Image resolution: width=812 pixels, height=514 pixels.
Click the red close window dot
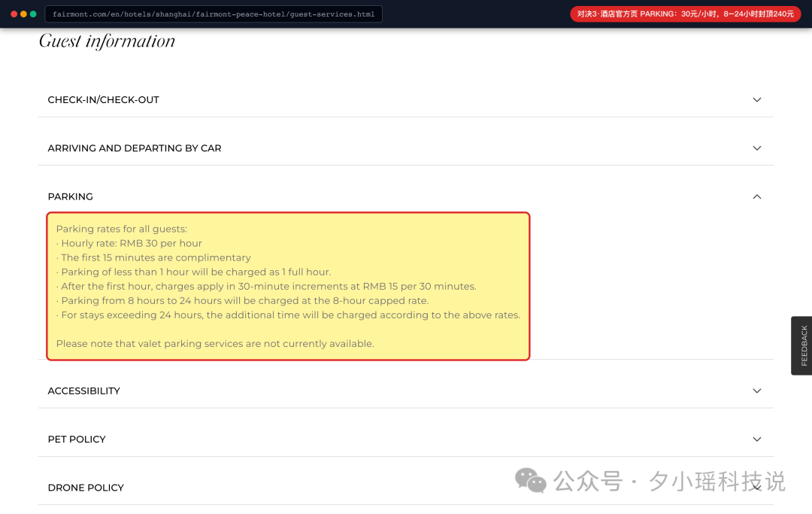pyautogui.click(x=14, y=14)
